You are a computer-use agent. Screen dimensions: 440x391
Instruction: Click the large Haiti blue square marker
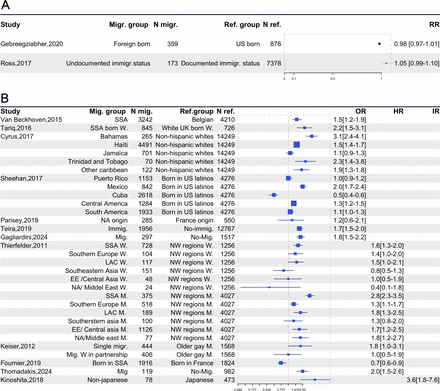(x=297, y=145)
